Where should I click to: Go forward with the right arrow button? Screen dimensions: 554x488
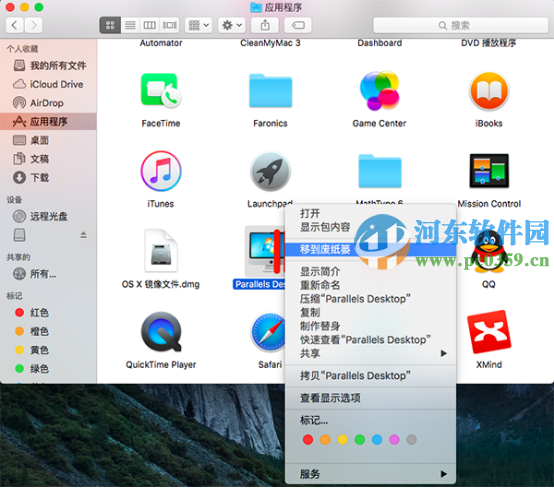[34, 25]
